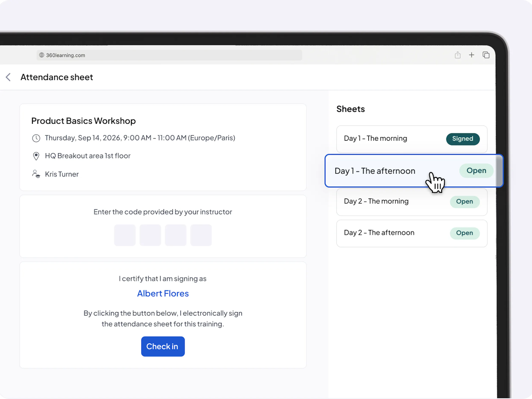Select the Day 2 – The afternoon sheet

[x=412, y=233]
